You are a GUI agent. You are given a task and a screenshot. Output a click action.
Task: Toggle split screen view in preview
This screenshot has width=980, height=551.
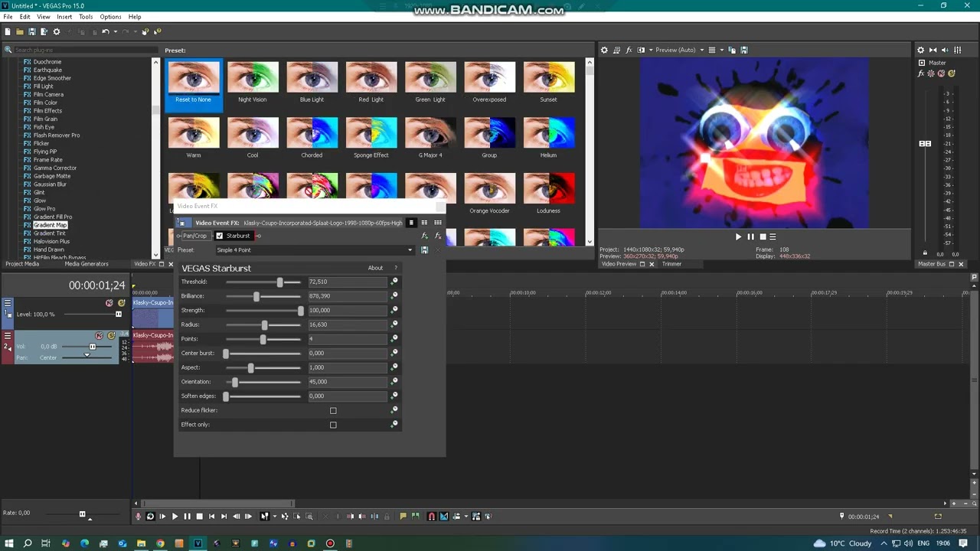pos(641,50)
